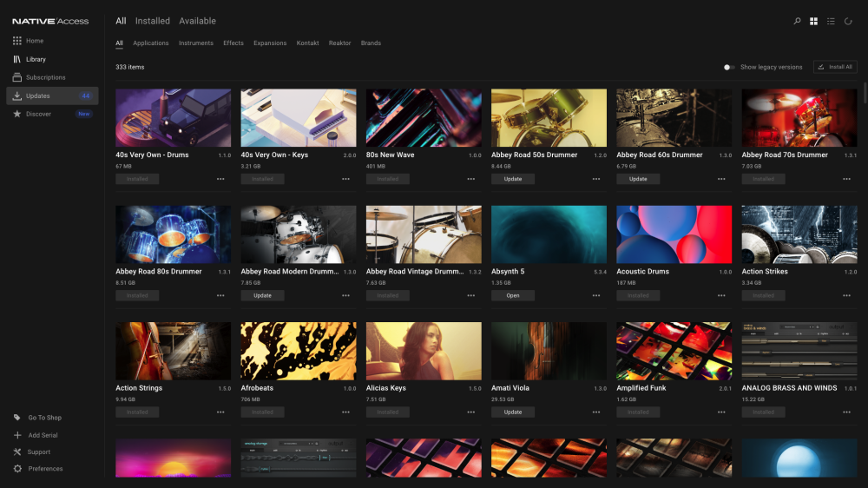The image size is (868, 488).
Task: Open more options for Action Strings
Action: click(220, 412)
